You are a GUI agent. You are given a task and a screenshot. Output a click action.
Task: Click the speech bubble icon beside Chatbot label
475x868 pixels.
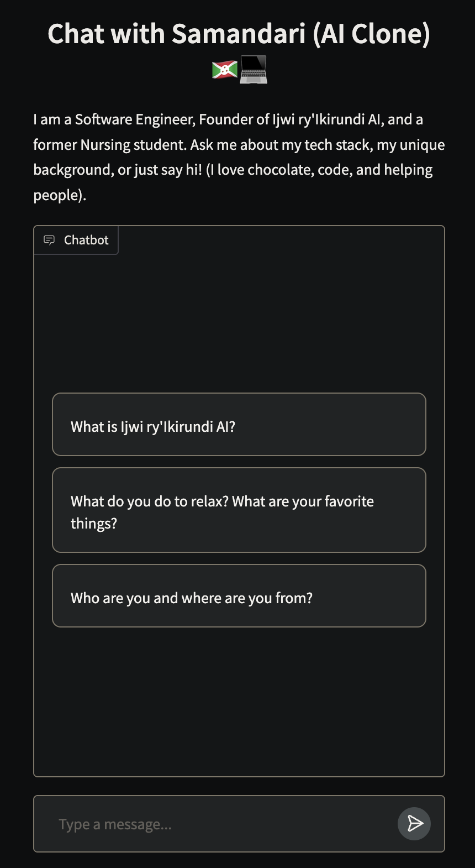pyautogui.click(x=49, y=240)
